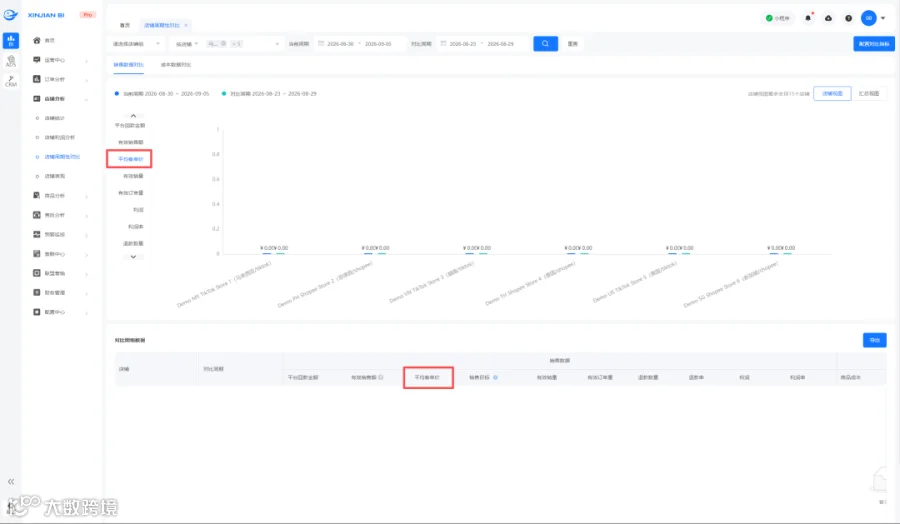Open the current period start date field
Image resolution: width=900 pixels, height=524 pixels.
pyautogui.click(x=340, y=44)
